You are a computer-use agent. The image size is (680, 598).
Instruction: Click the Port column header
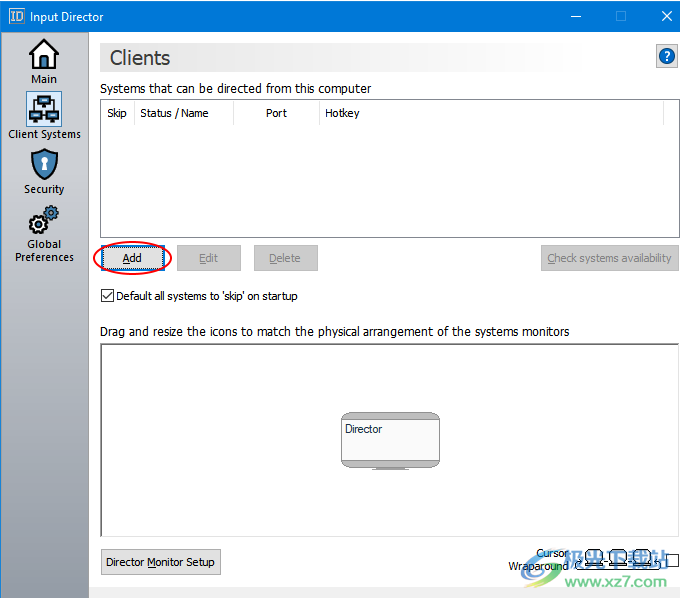(276, 113)
